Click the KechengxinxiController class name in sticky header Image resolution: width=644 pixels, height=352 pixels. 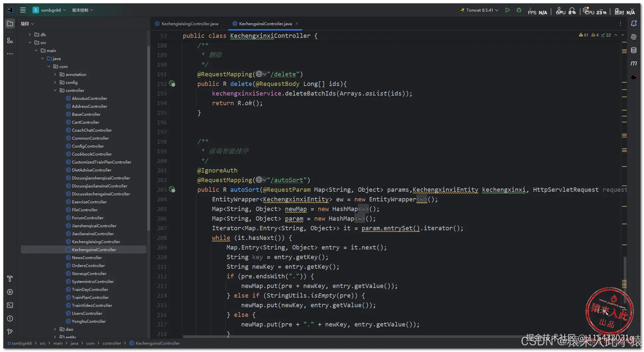(270, 35)
